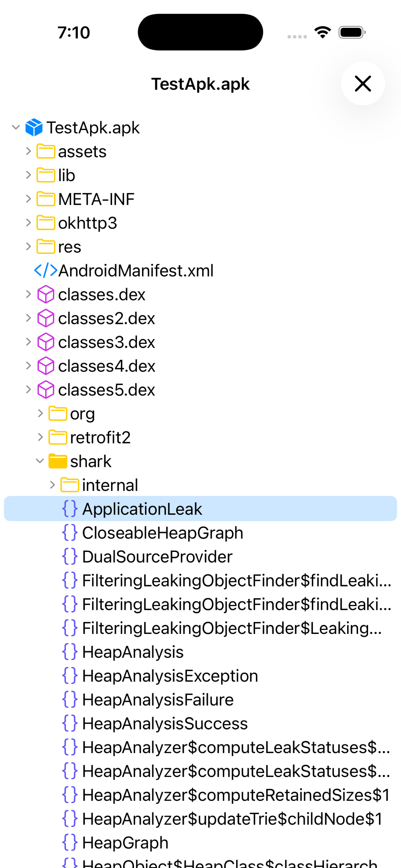Select the META-INF folder label
The image size is (401, 868).
[x=96, y=199]
